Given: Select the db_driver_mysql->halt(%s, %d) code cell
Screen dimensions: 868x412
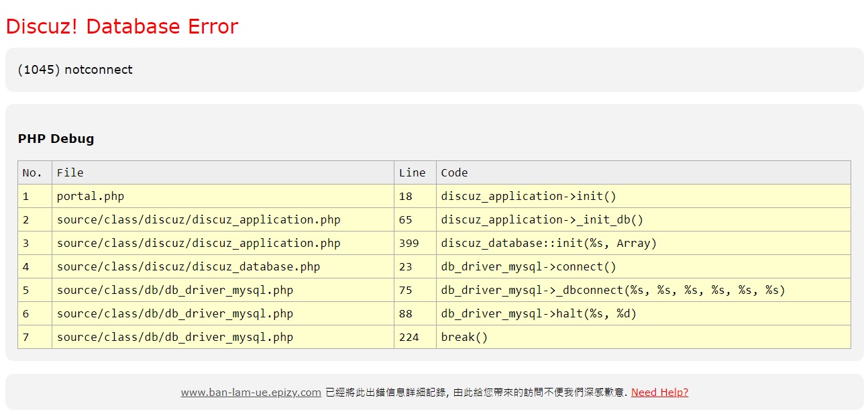Looking at the screenshot, I should tap(539, 313).
